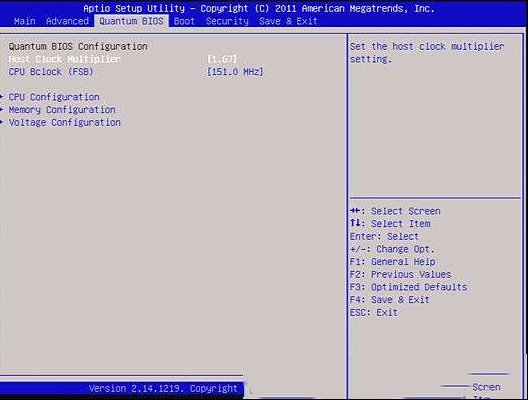Screen dimensions: 528x400
Task: Select the Host Clock Multiplier setting
Action: tap(64, 59)
